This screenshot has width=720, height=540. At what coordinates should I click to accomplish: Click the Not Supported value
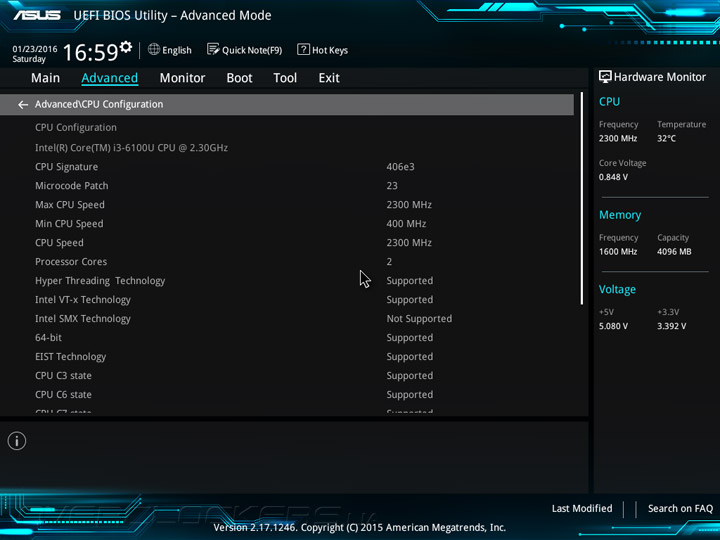[x=419, y=319]
